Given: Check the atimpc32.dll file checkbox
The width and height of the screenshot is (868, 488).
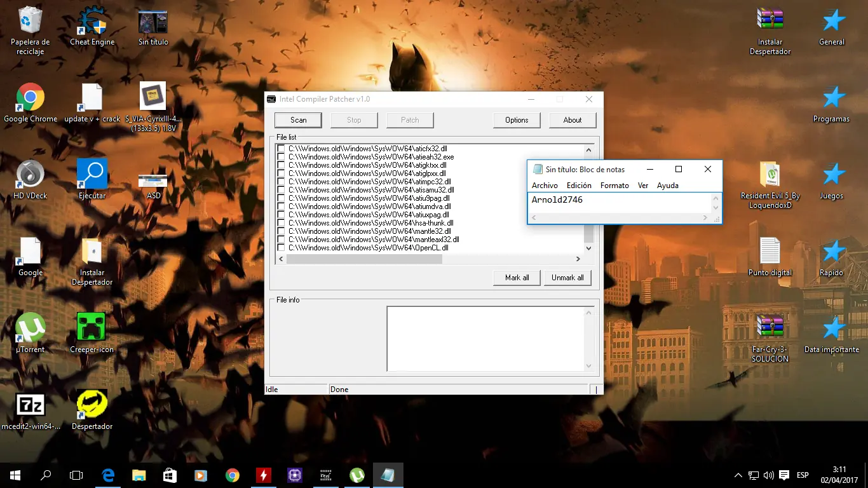Looking at the screenshot, I should coord(281,182).
